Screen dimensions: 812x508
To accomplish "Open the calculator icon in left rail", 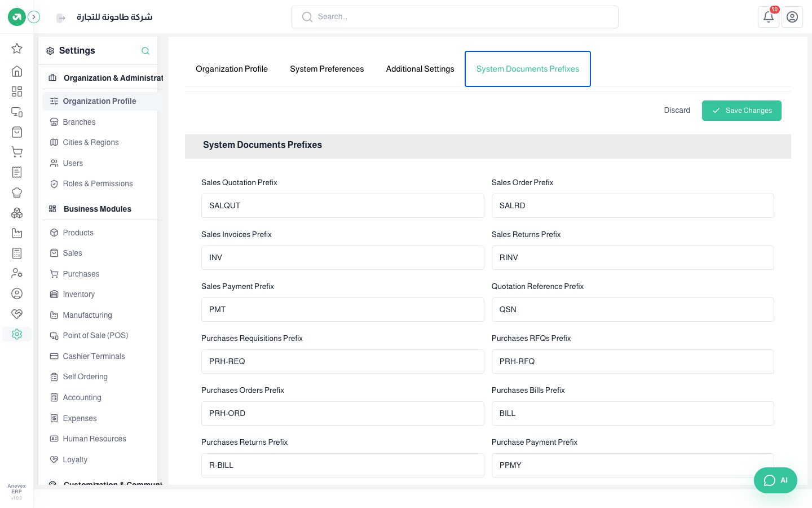I will [x=17, y=253].
